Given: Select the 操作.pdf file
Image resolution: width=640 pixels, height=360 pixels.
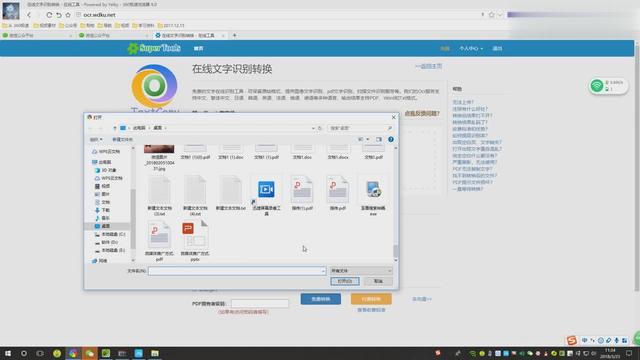Looking at the screenshot, I should (338, 193).
